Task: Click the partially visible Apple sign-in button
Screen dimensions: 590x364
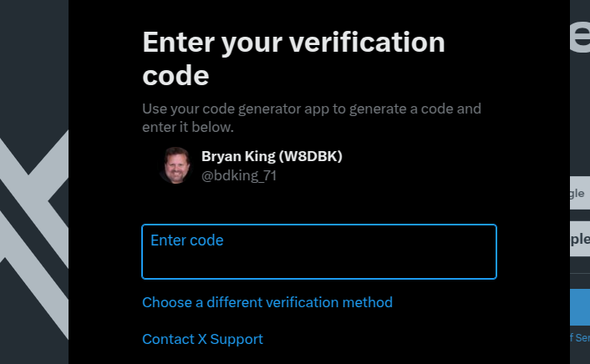Action: click(579, 239)
